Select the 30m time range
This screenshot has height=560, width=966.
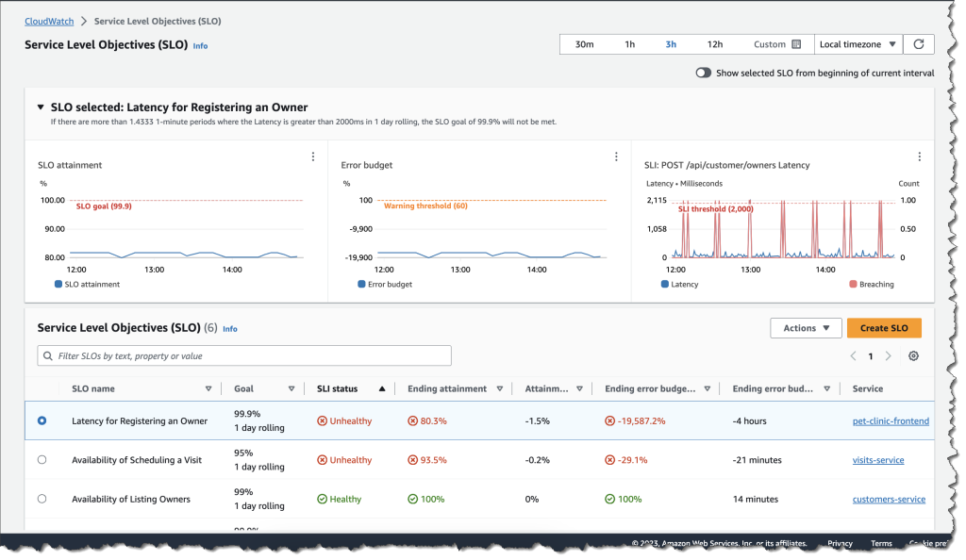pyautogui.click(x=584, y=44)
